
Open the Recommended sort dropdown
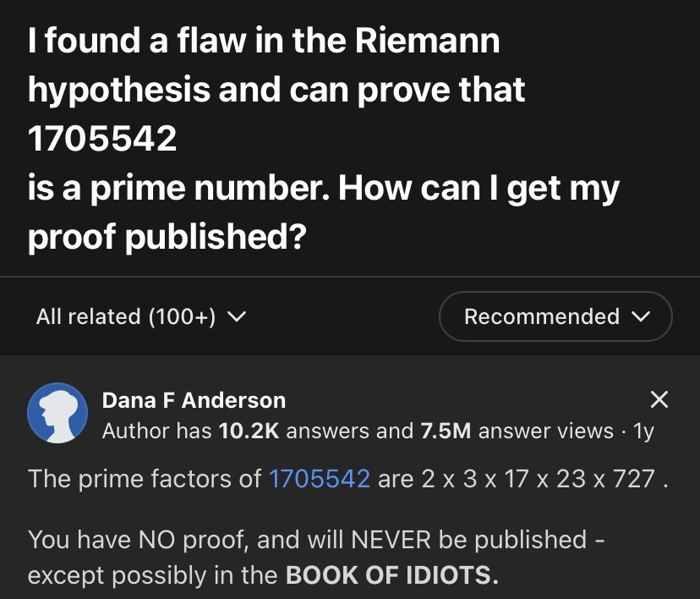tap(555, 316)
